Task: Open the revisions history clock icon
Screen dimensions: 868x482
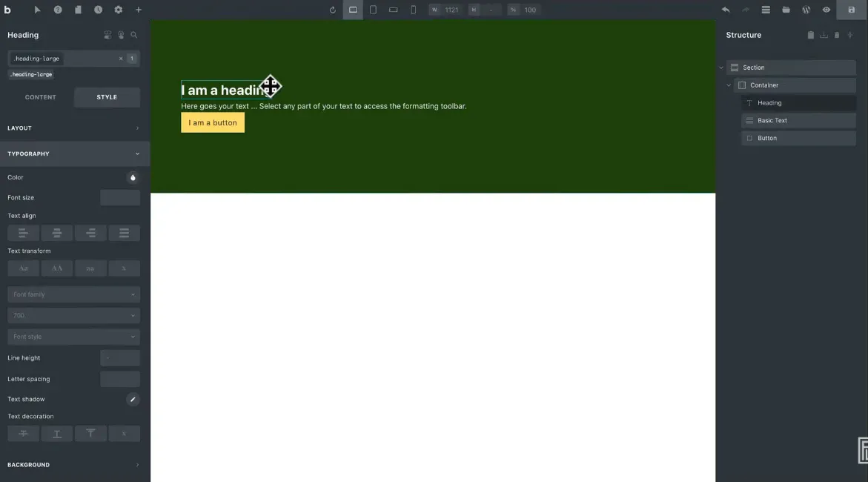Action: click(x=98, y=10)
